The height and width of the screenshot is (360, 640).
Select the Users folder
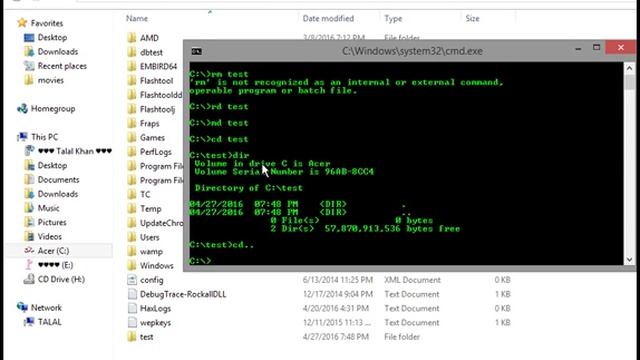(149, 237)
